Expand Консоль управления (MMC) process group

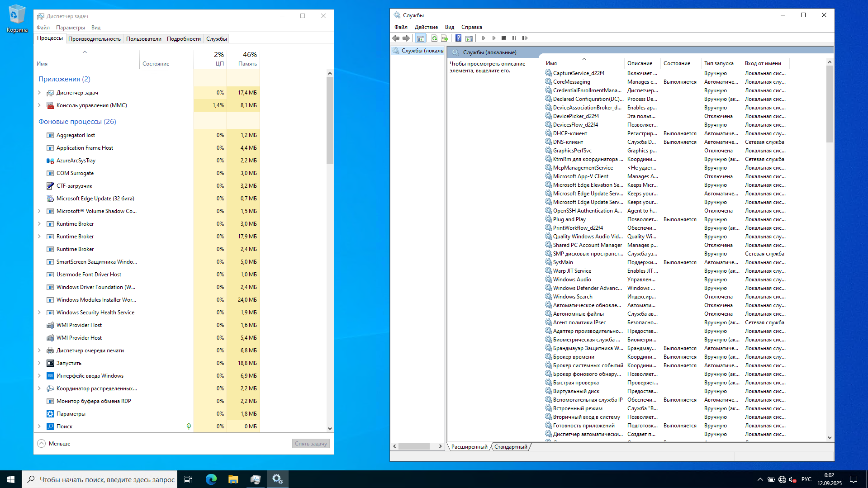[x=39, y=105]
